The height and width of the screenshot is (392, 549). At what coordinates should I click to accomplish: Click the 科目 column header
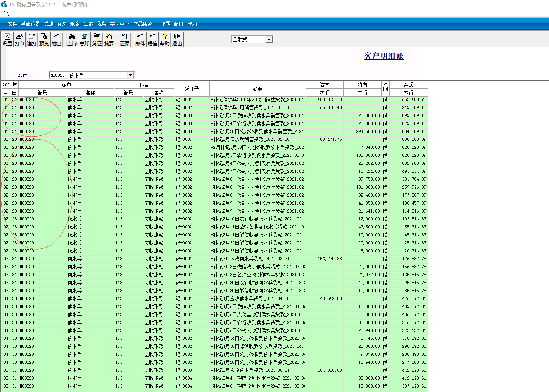[144, 85]
